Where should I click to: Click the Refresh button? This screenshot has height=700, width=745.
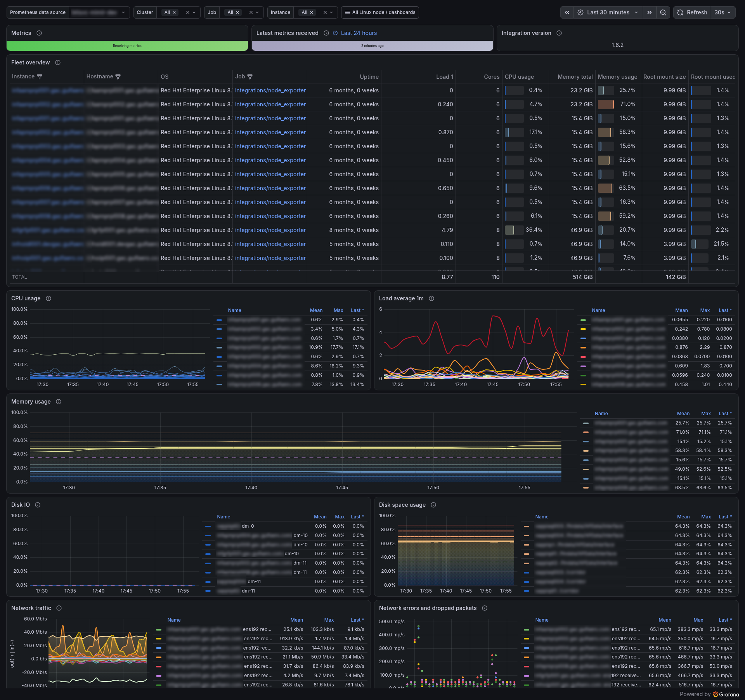point(693,12)
